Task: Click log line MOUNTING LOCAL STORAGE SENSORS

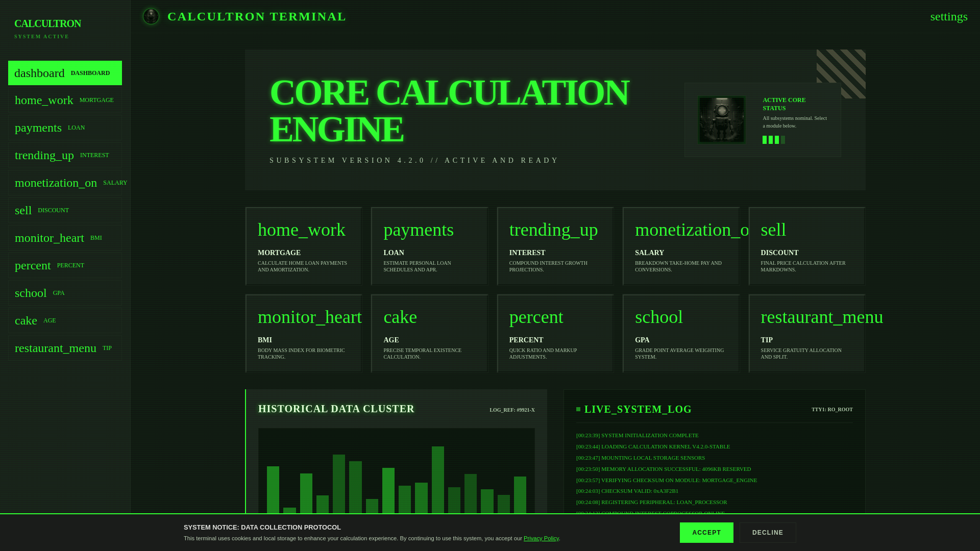Action: pos(641,458)
